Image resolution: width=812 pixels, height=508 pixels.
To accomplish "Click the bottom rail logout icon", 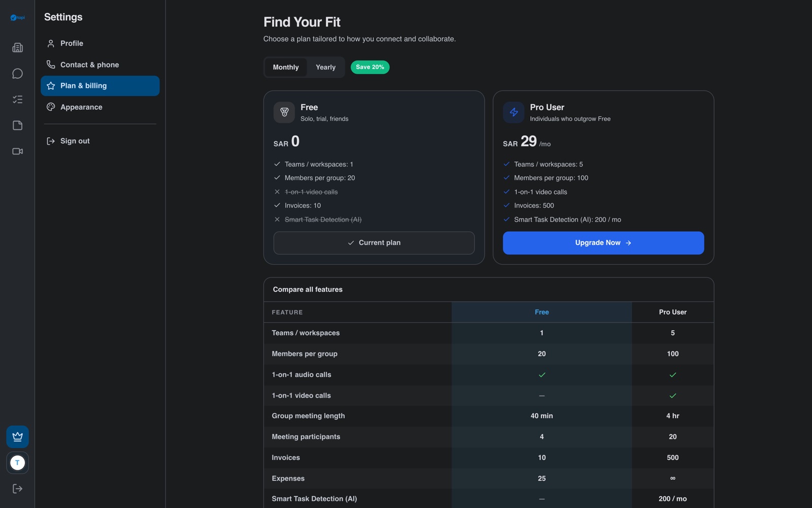I will [17, 489].
